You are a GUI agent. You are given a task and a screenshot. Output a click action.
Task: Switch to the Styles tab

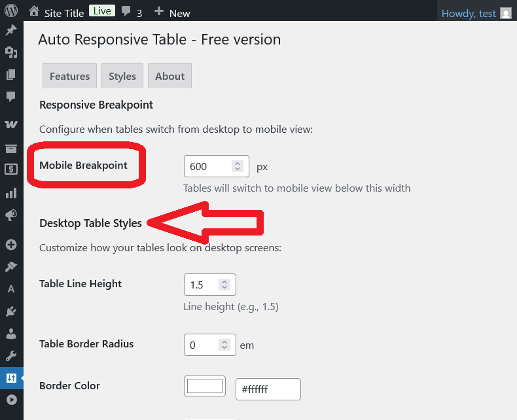point(122,76)
